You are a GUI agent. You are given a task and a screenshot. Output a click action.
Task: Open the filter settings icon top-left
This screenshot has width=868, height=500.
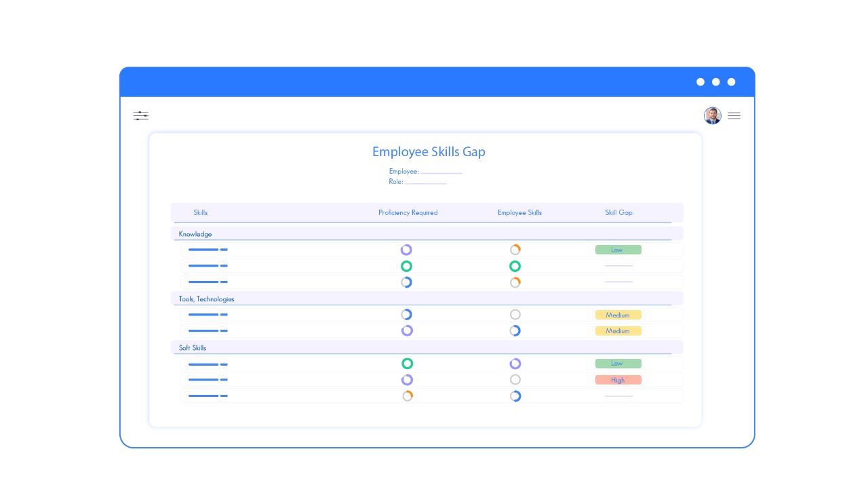(140, 115)
